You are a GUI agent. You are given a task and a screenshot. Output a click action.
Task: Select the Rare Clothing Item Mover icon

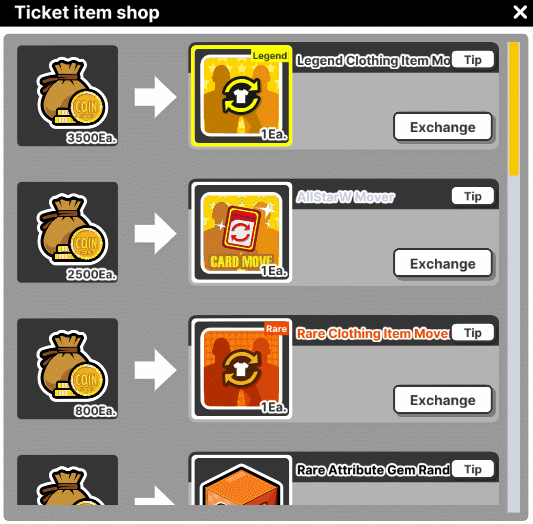(x=241, y=369)
